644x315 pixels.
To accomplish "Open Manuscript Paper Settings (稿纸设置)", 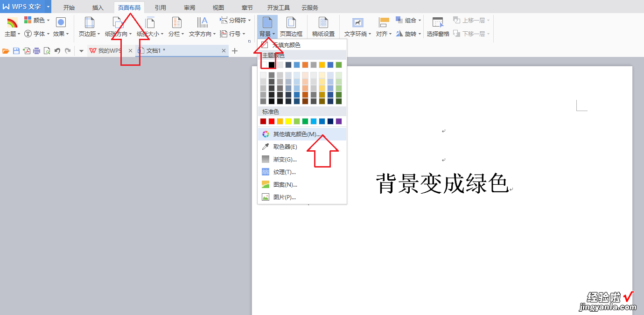I will 323,28.
